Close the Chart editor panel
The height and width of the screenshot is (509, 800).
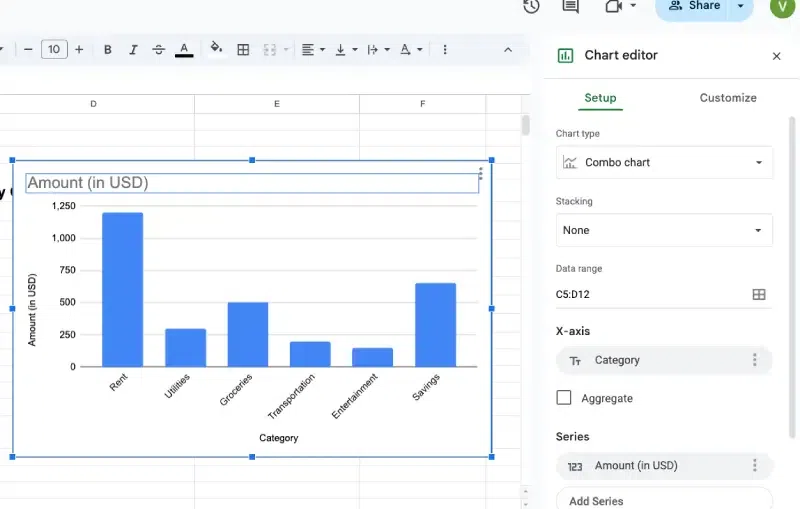tap(777, 56)
